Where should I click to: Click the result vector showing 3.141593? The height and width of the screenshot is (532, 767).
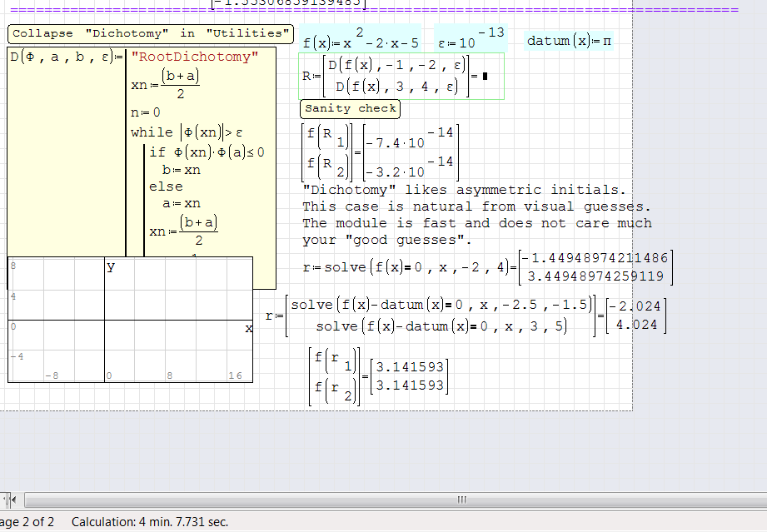[x=411, y=376]
